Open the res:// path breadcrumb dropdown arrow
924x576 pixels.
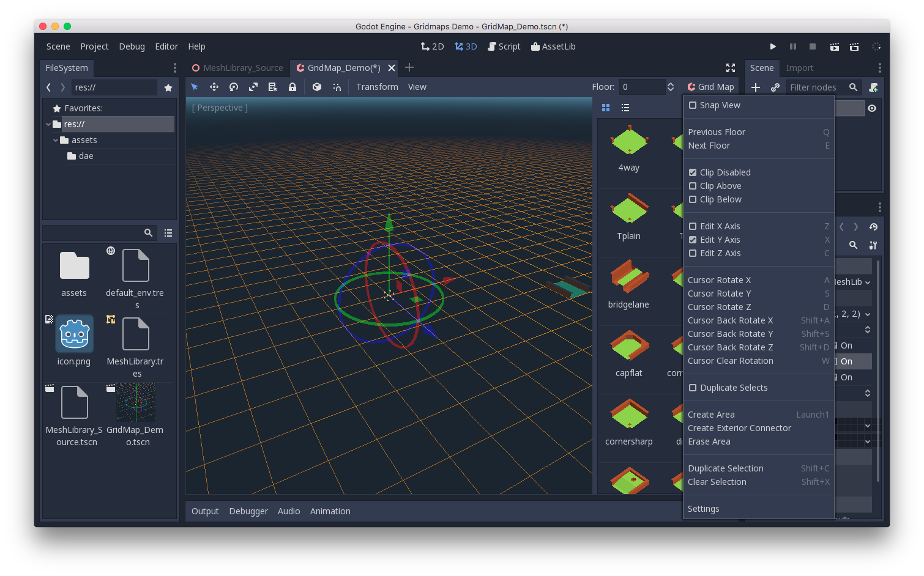[63, 87]
